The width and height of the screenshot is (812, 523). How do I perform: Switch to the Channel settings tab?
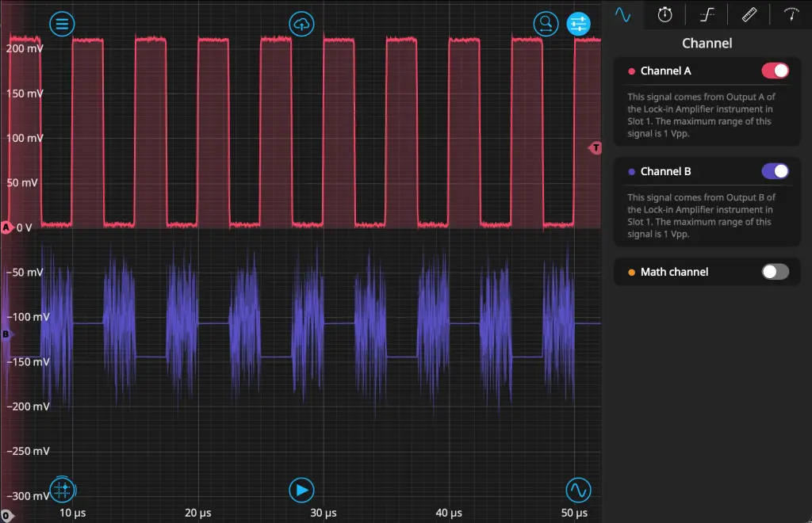[x=622, y=14]
